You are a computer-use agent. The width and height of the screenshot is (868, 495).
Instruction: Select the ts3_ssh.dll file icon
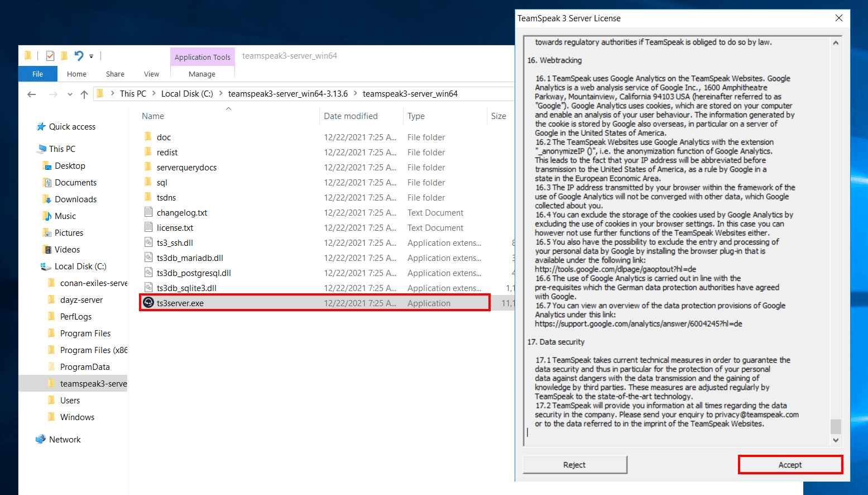click(x=148, y=242)
